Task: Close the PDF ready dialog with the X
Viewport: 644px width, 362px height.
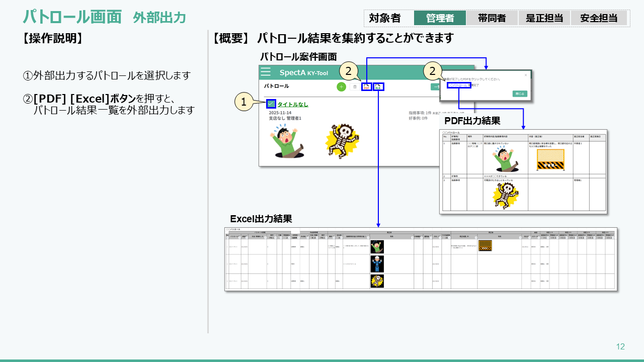Action: point(526,75)
